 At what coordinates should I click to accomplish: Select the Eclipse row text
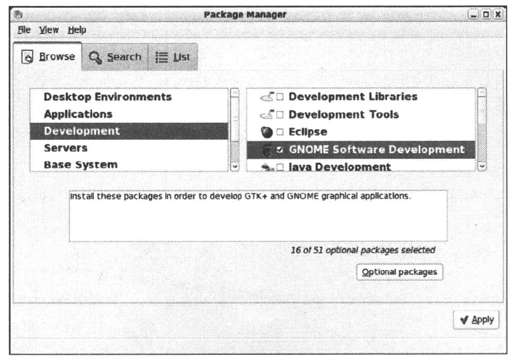(x=308, y=132)
